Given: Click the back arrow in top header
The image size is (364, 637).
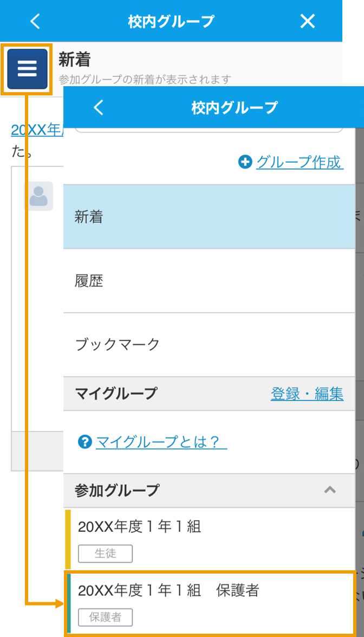Looking at the screenshot, I should (36, 21).
